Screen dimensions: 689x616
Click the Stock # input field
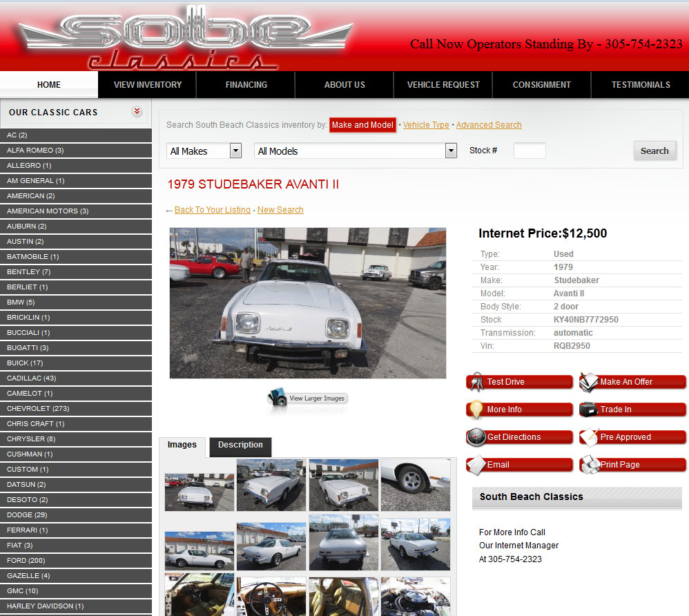[530, 151]
